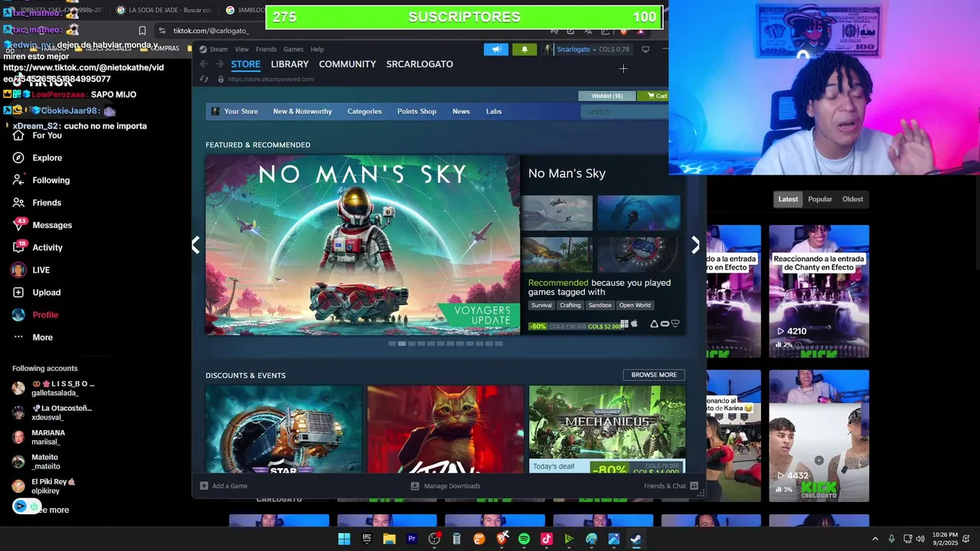
Task: Open galletasalada_ following account
Action: pyautogui.click(x=54, y=388)
